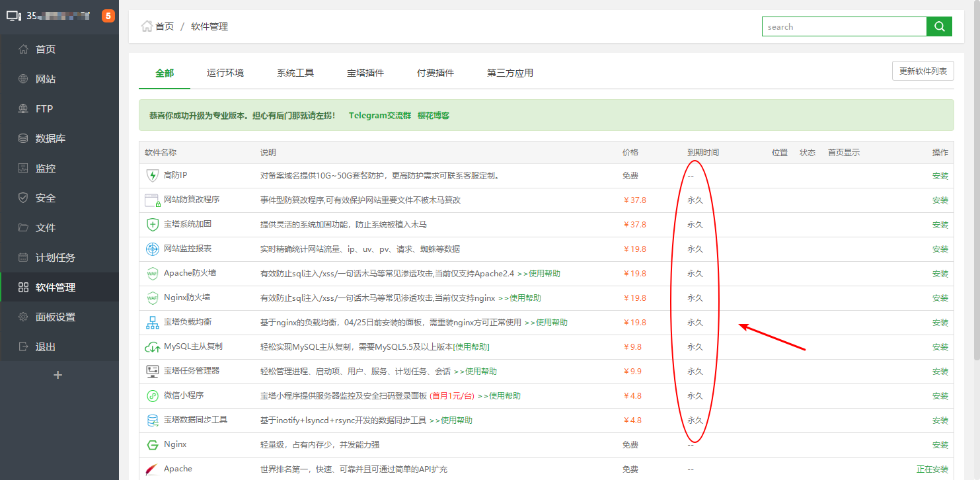The width and height of the screenshot is (980, 480).
Task: Click the plus icon in sidebar
Action: [58, 375]
